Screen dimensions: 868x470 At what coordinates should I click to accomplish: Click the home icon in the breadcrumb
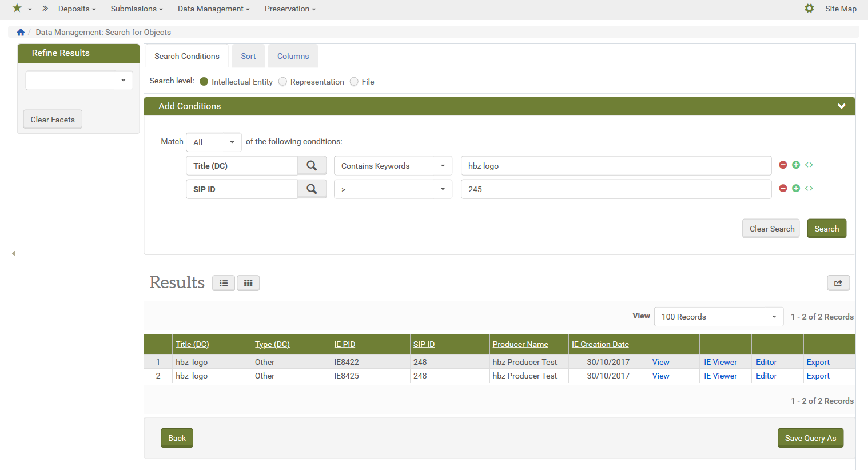click(21, 33)
